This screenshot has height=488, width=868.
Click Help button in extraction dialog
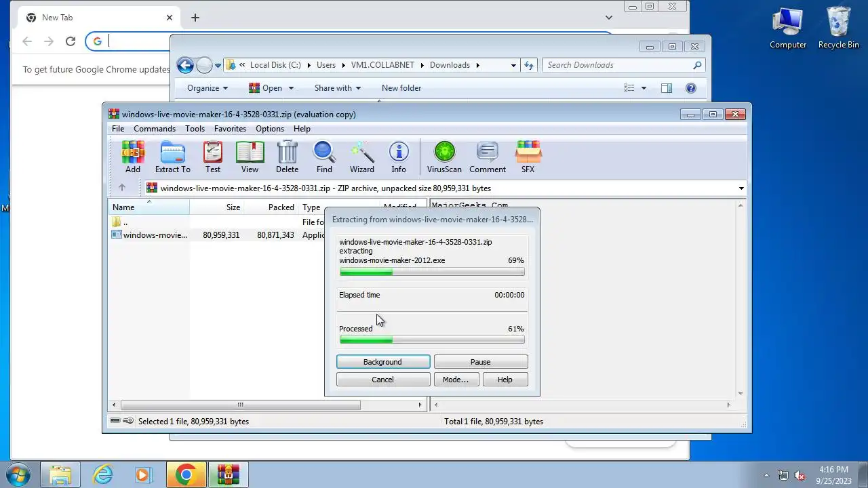click(505, 380)
